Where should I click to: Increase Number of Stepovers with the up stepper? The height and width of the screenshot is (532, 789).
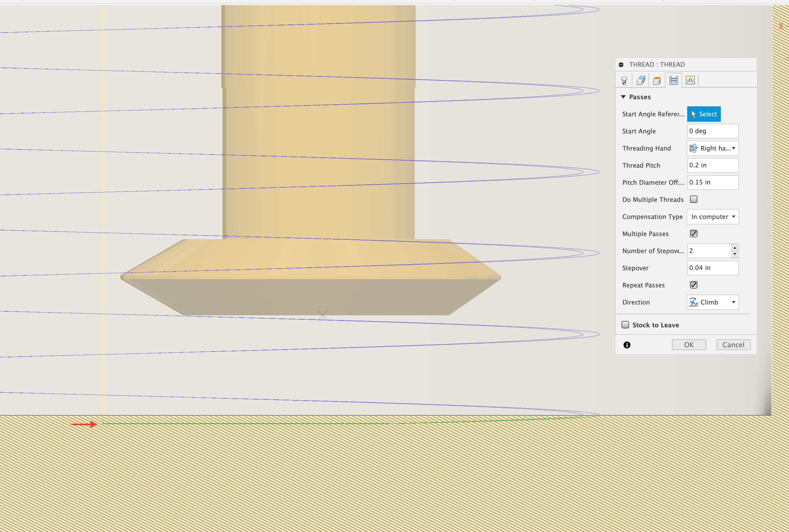click(x=735, y=247)
